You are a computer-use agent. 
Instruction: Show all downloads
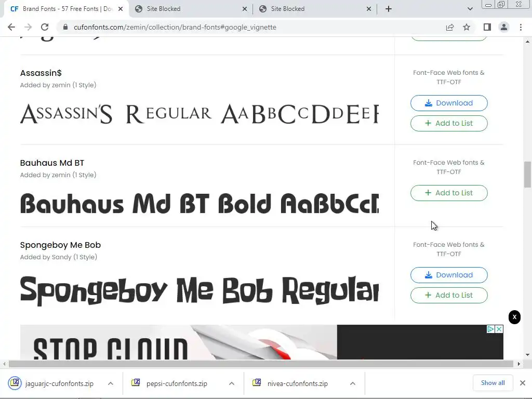(x=493, y=383)
